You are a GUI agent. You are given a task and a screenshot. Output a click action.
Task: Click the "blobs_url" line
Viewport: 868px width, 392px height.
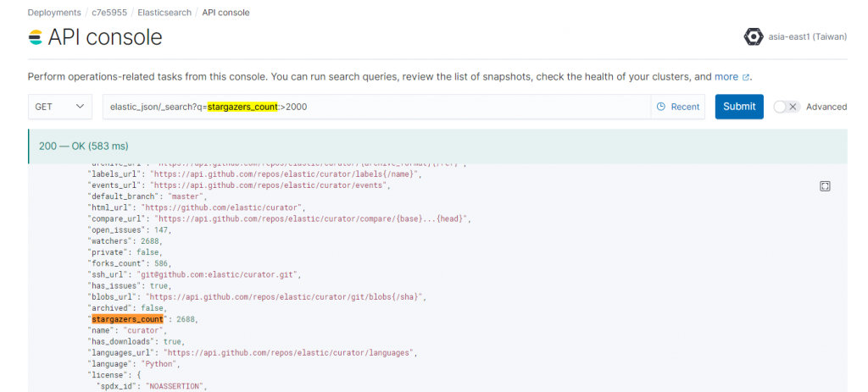(x=258, y=297)
